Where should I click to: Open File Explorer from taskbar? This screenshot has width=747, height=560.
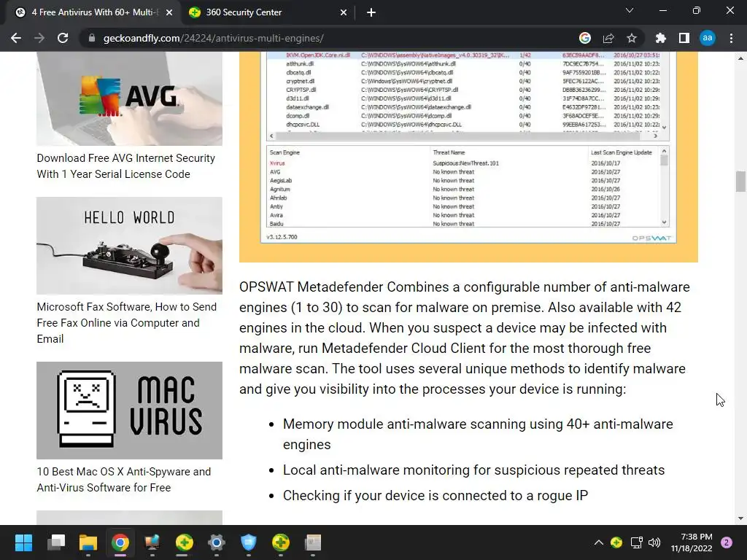point(88,542)
